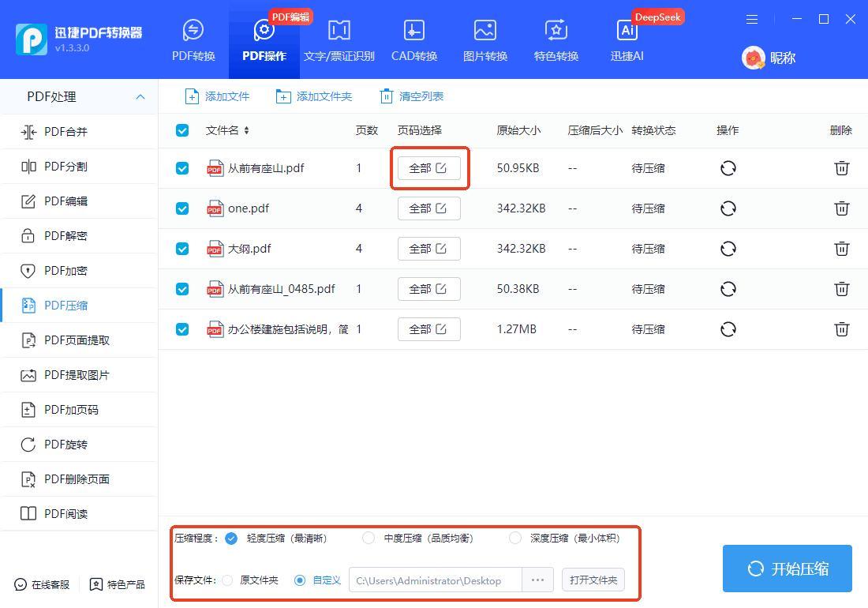Sort the list by 文件名 column arrow
The width and height of the screenshot is (868, 608).
tap(246, 130)
